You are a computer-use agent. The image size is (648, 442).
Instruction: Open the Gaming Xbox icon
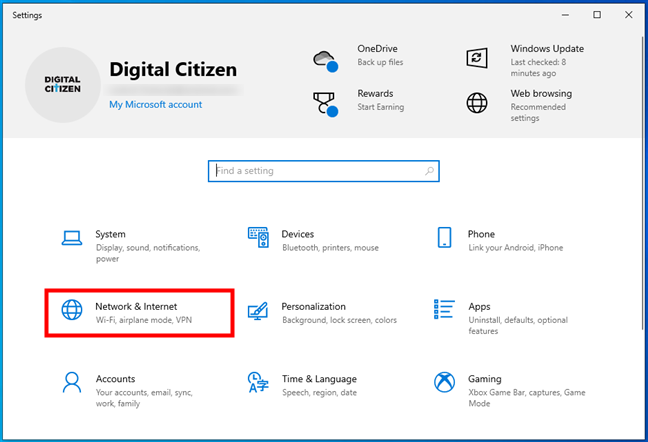point(444,382)
